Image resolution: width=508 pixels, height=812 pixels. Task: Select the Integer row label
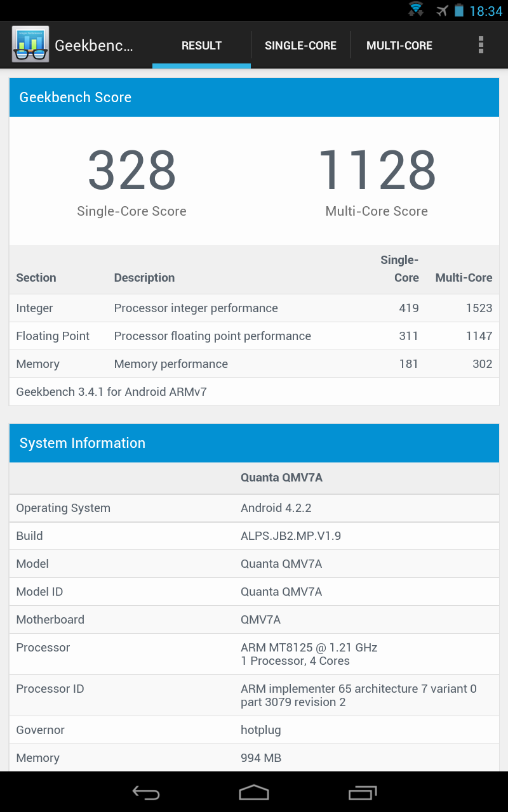point(34,308)
